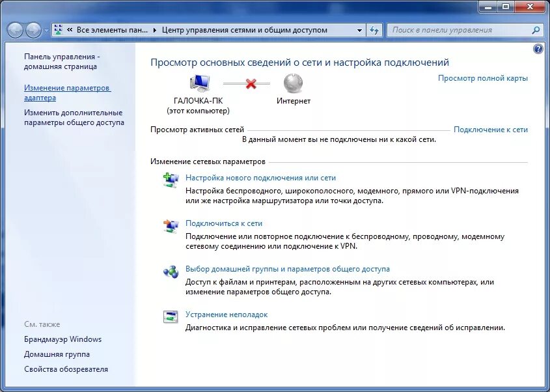The height and width of the screenshot is (392, 550).
Task: Open 'Брандмауэр Windows' in See also
Action: (x=62, y=339)
